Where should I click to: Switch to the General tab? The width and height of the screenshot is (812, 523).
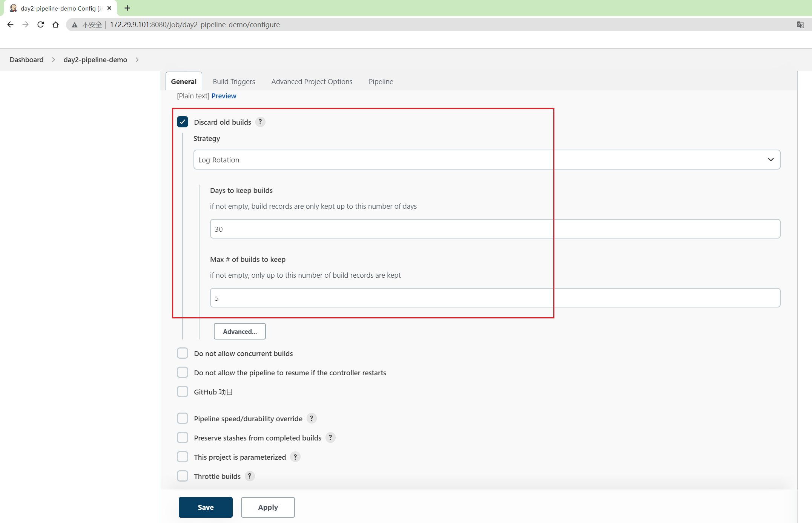point(184,81)
